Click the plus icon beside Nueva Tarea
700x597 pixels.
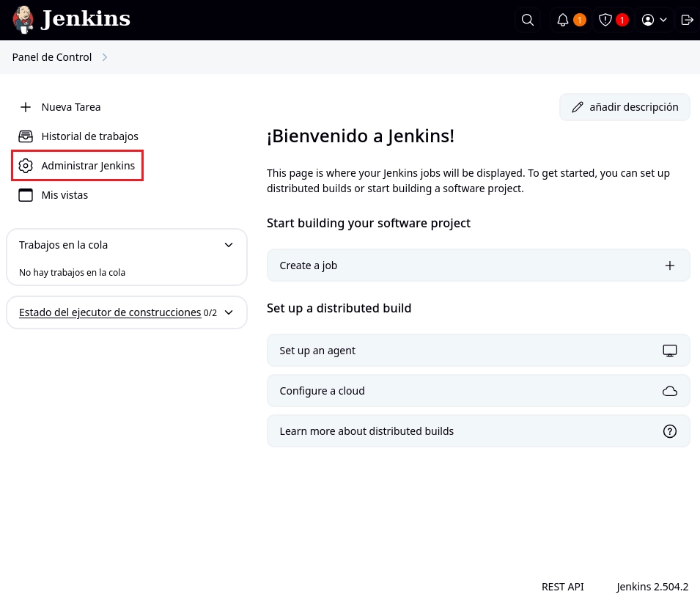(x=26, y=107)
